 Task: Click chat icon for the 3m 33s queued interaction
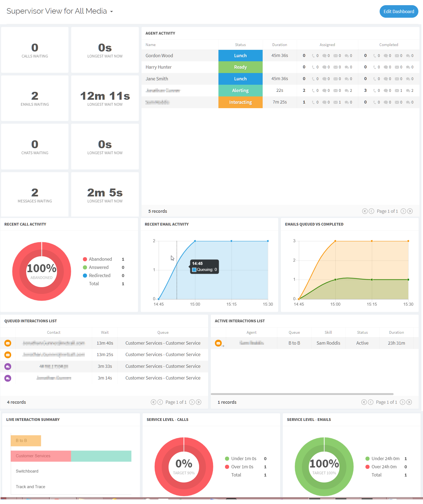pos(8,366)
